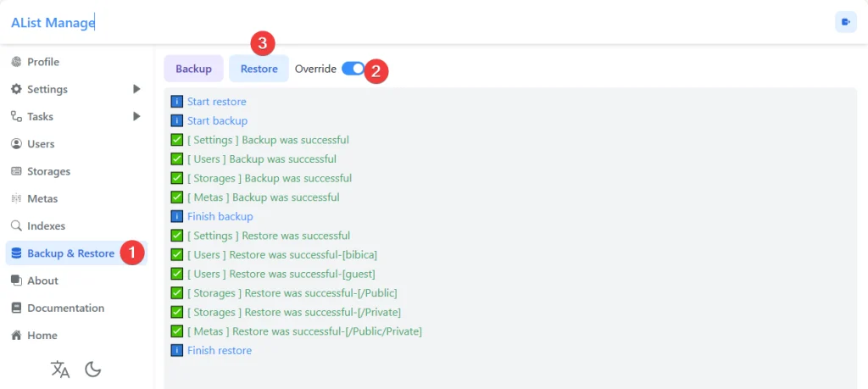Viewport: 868px width, 389px height.
Task: Switch language using the translate icon
Action: click(60, 370)
